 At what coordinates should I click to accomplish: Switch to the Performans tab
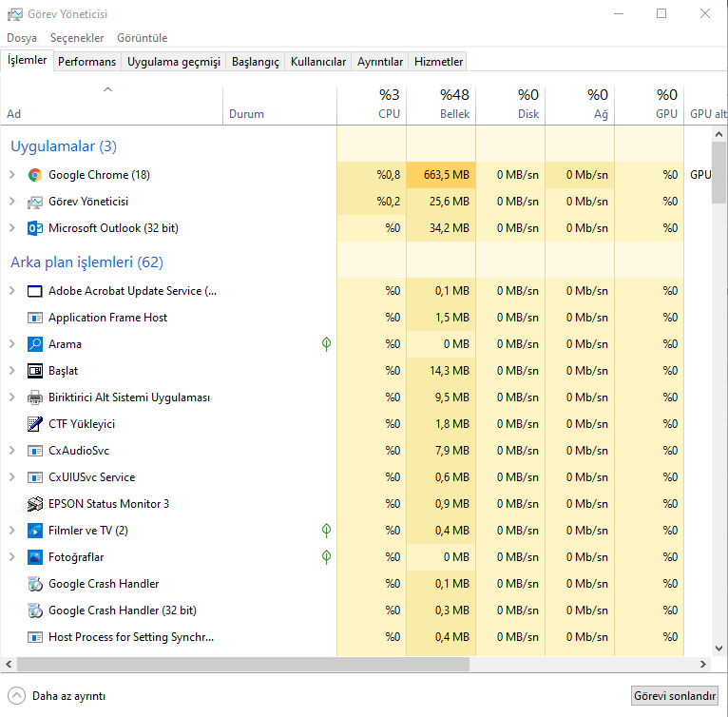point(86,62)
